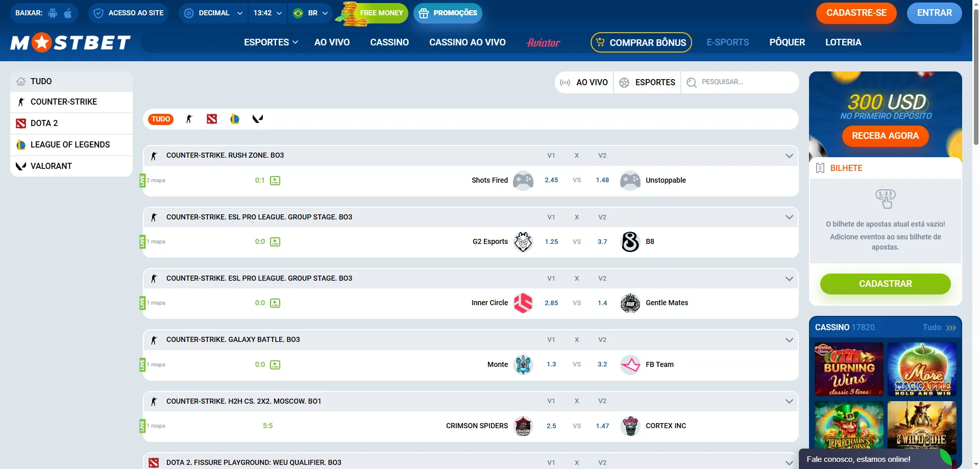Click the CADASTRE-SE button

pos(856,13)
